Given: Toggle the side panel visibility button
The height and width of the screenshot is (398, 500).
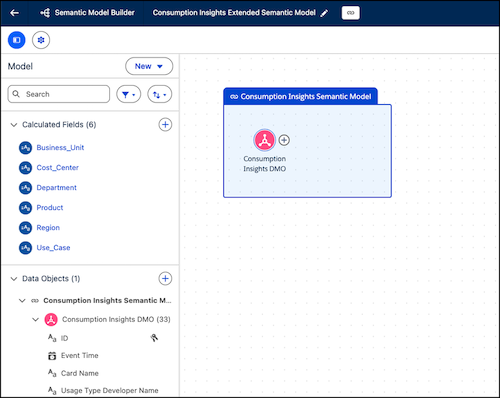Looking at the screenshot, I should 17,40.
